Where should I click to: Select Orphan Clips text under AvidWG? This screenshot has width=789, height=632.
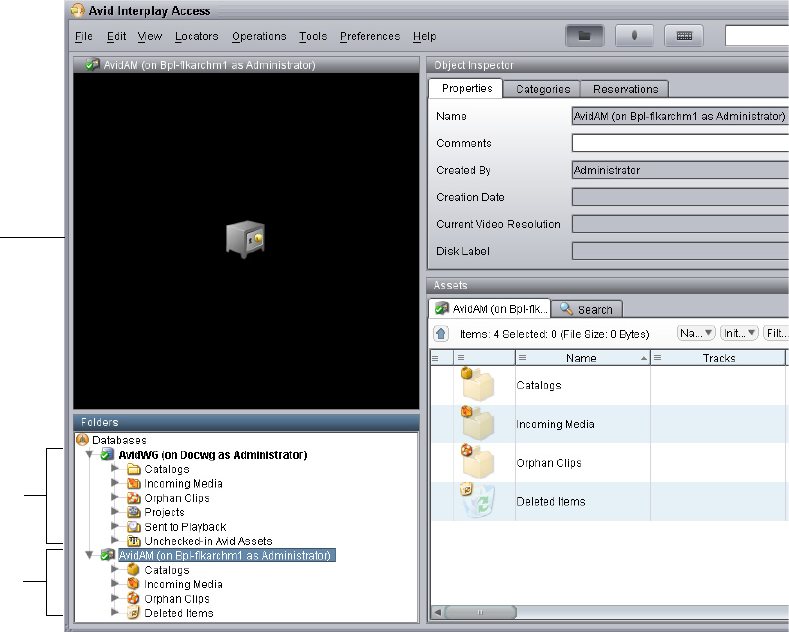tap(177, 498)
